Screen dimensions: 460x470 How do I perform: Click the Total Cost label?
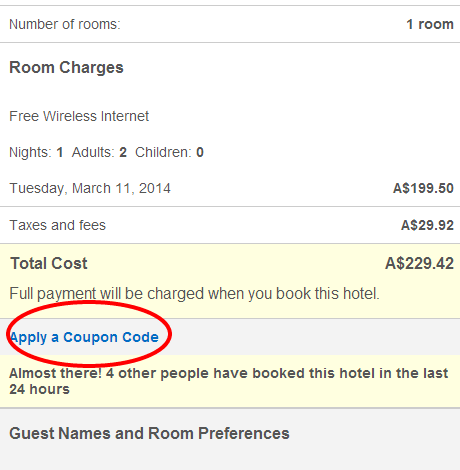[x=49, y=263]
